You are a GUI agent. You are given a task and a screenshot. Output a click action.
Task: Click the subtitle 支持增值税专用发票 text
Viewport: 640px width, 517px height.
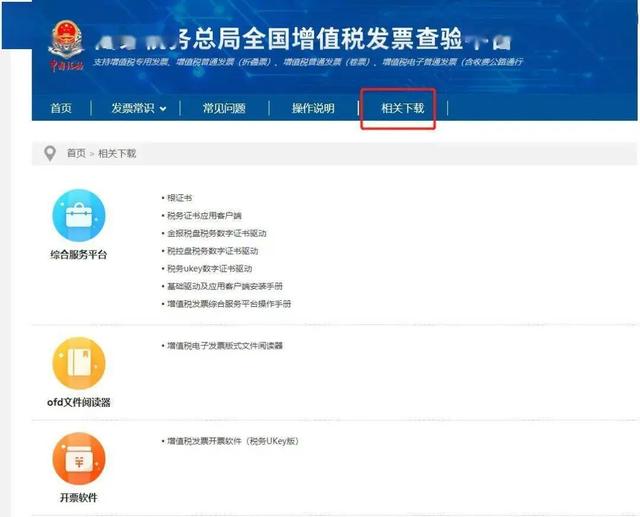[x=308, y=62]
